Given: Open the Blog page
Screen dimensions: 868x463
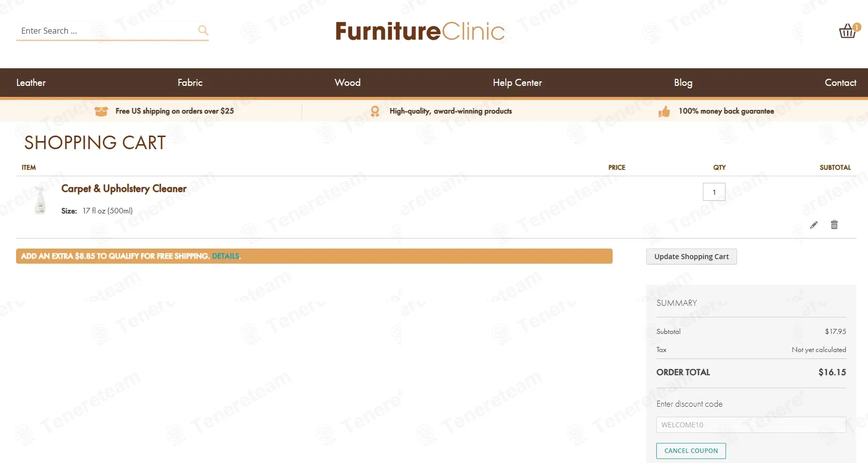Looking at the screenshot, I should [683, 83].
